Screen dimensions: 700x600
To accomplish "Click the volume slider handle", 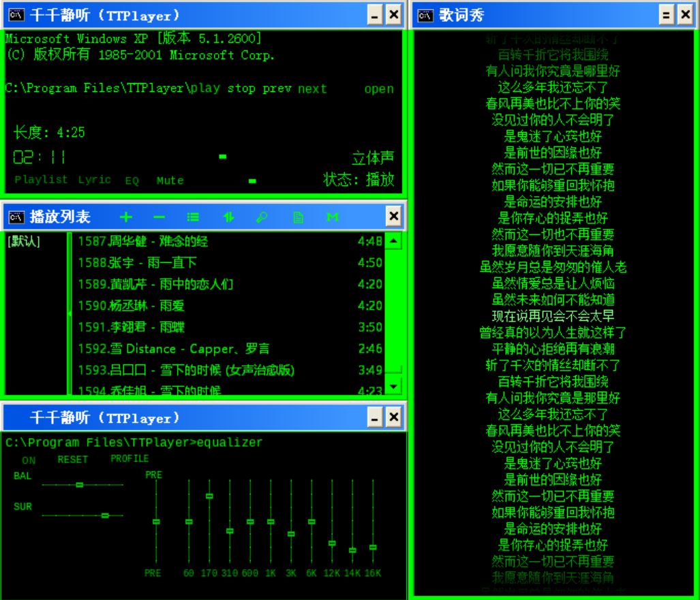I will (252, 181).
